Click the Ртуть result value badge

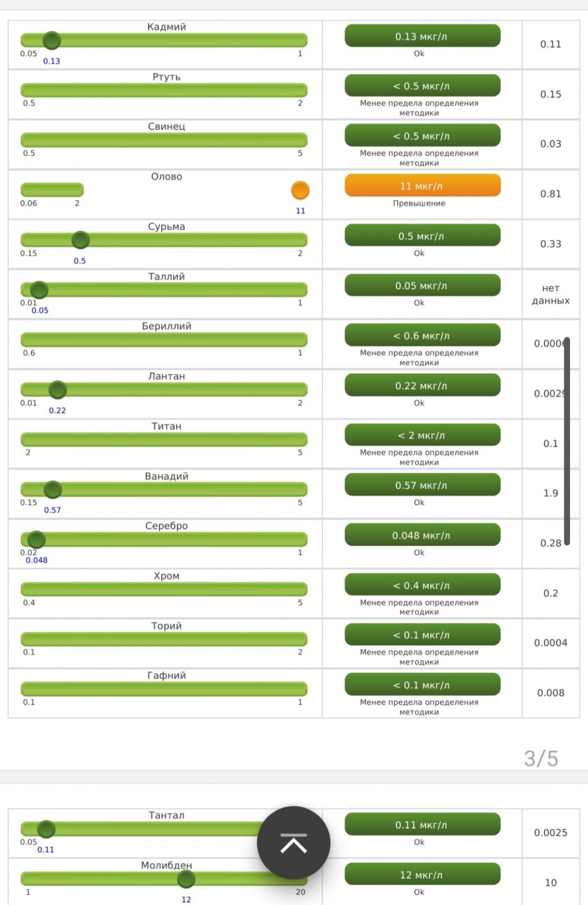tap(422, 86)
